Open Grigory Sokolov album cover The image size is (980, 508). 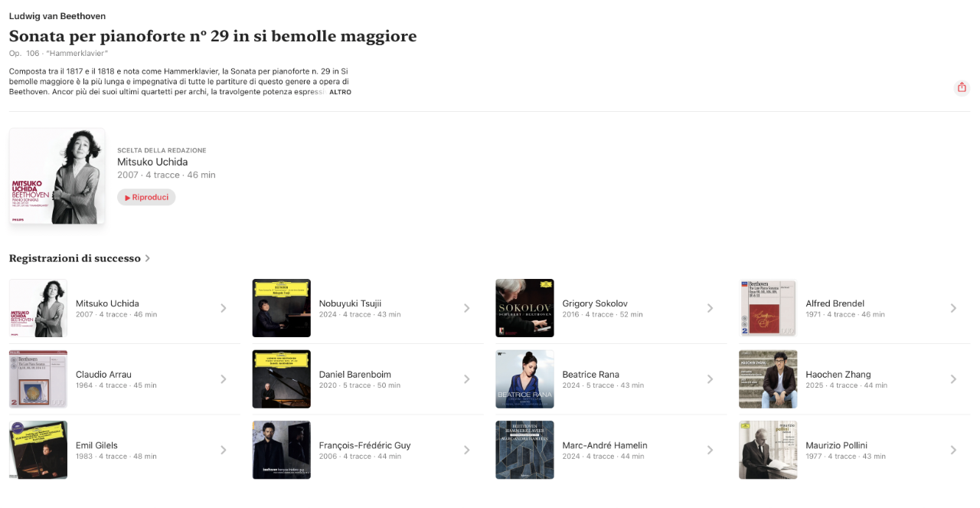click(524, 308)
